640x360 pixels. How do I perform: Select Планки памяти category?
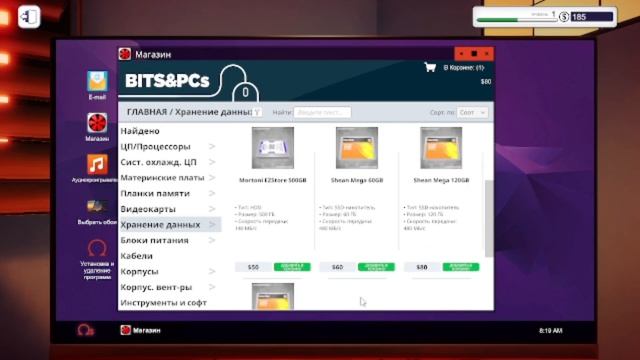[155, 193]
